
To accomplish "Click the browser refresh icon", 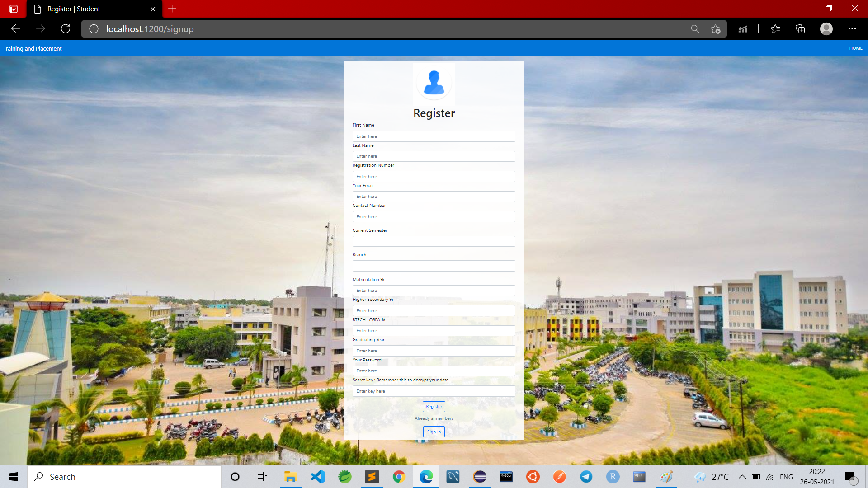I will coord(66,29).
